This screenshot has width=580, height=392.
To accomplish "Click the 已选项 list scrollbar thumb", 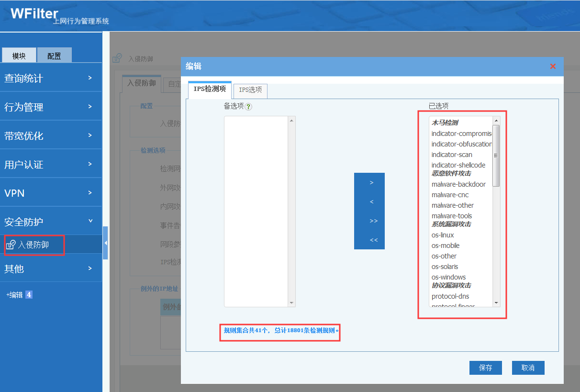I will (x=496, y=156).
